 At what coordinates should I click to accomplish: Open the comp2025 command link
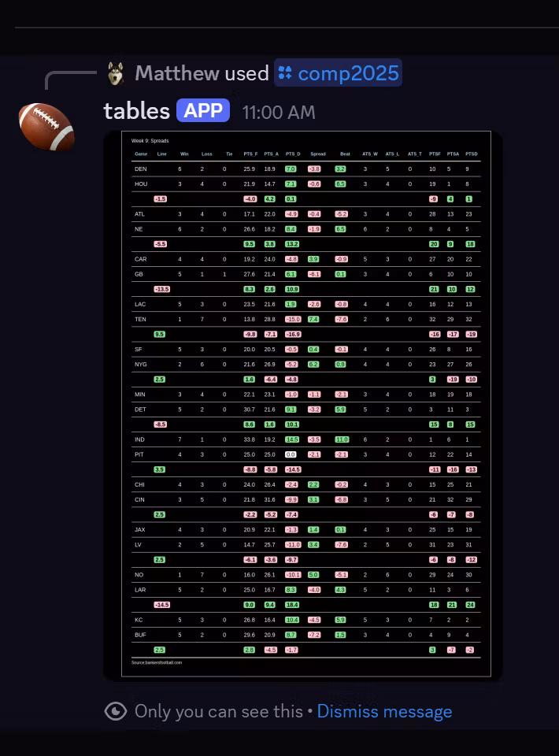[x=346, y=72]
